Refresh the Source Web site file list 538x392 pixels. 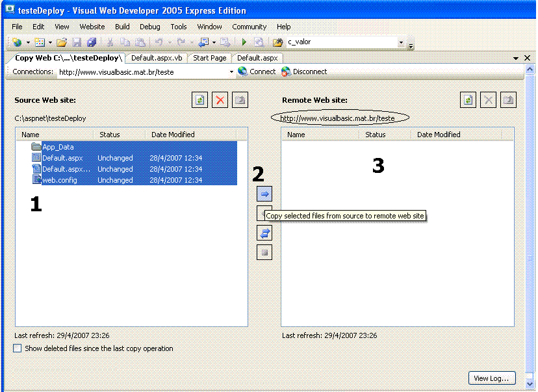click(x=200, y=99)
